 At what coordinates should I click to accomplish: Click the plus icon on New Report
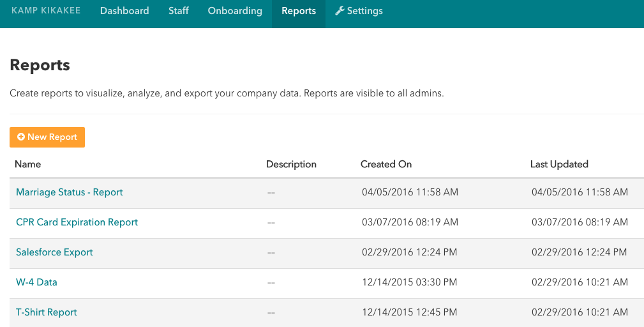(x=21, y=137)
